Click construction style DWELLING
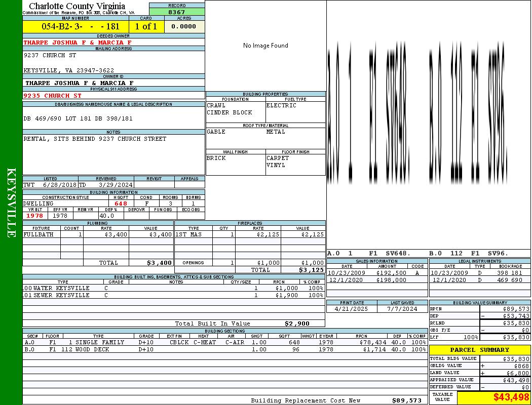532x405 pixels. 39,204
